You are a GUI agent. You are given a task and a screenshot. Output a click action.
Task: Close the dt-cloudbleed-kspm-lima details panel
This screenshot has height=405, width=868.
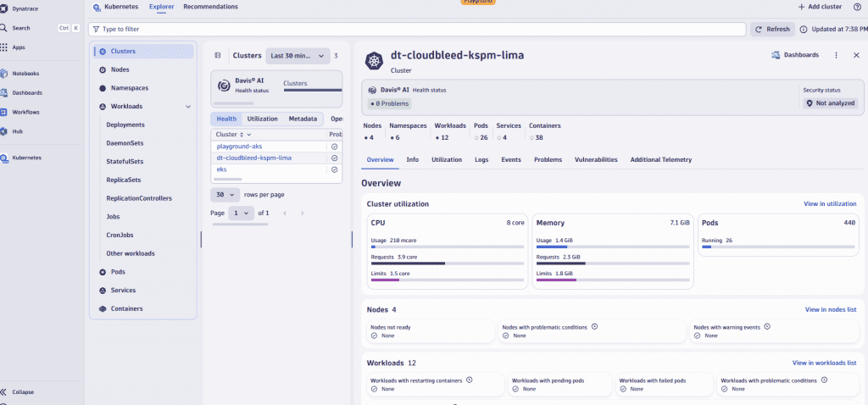click(x=856, y=55)
